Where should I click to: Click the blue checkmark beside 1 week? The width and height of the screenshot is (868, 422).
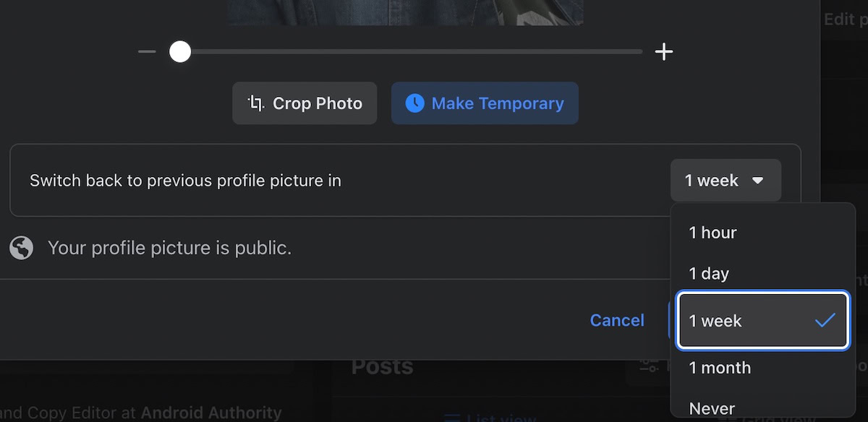pos(825,320)
